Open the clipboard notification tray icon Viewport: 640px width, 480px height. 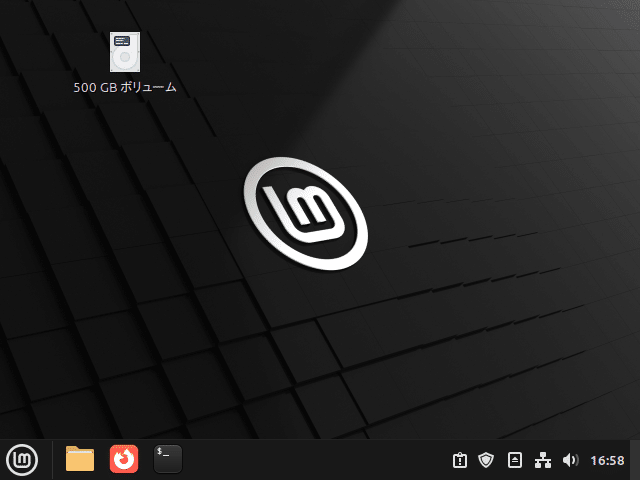(460, 460)
